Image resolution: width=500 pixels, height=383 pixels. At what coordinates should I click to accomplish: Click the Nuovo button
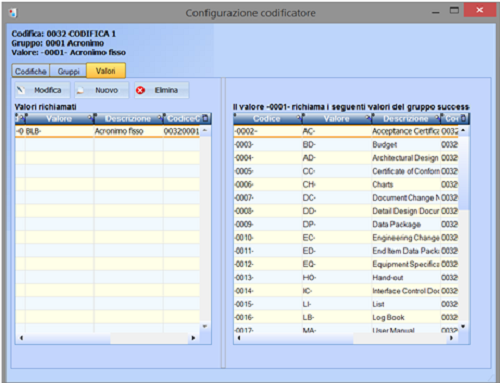[101, 90]
